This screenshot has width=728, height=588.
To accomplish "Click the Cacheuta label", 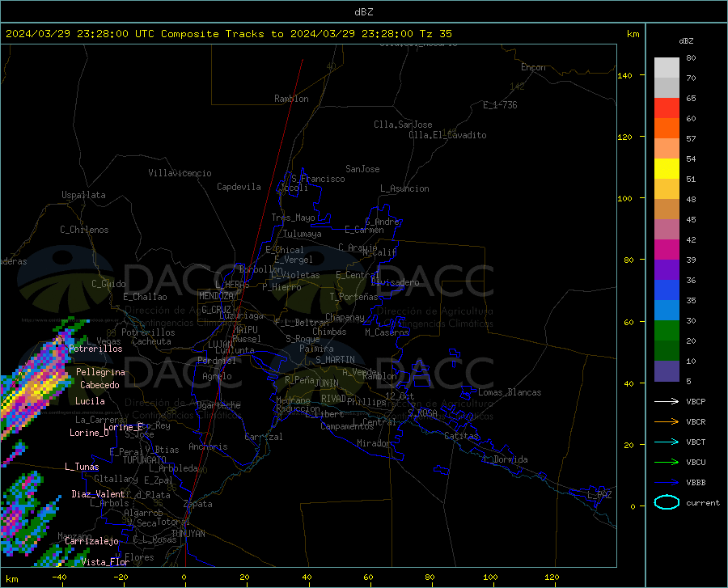I will click(151, 341).
